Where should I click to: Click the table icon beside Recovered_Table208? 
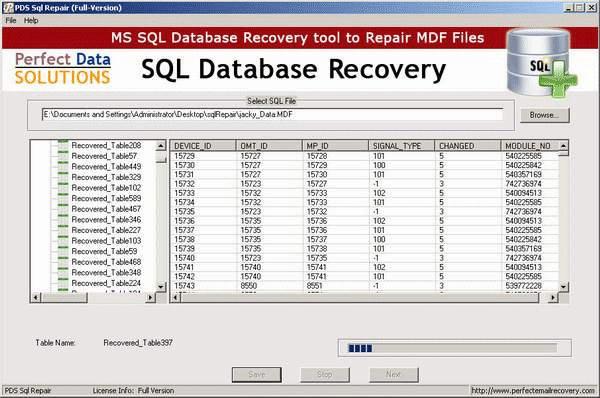point(63,144)
